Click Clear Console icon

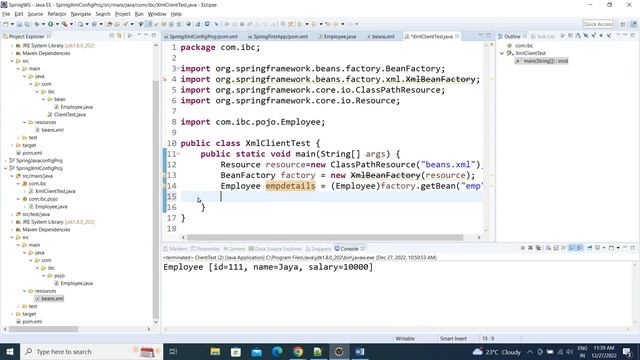(x=548, y=248)
